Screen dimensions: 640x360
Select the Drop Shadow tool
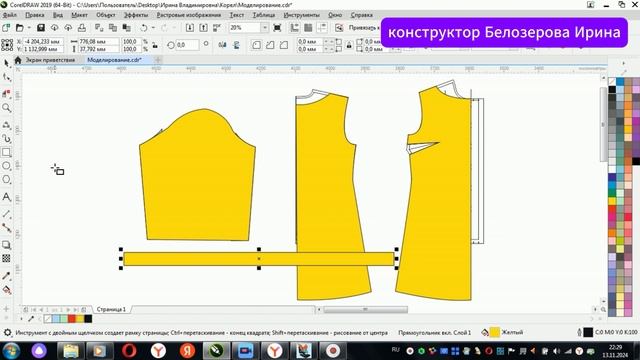(7, 245)
